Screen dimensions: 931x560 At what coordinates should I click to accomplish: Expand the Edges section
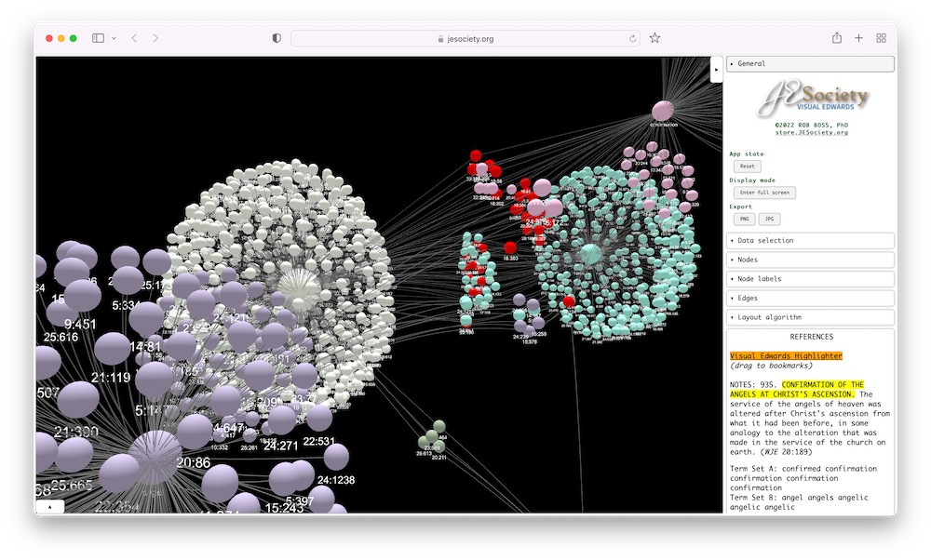pos(811,298)
